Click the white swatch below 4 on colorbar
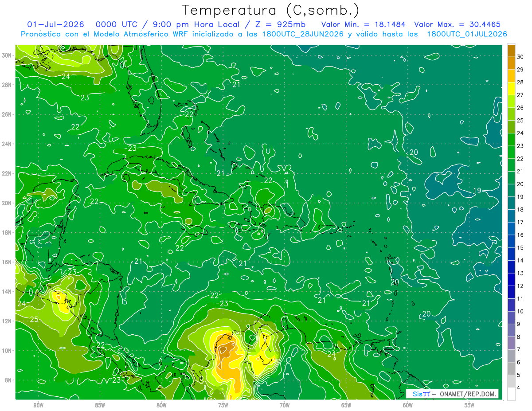 pos(511,394)
